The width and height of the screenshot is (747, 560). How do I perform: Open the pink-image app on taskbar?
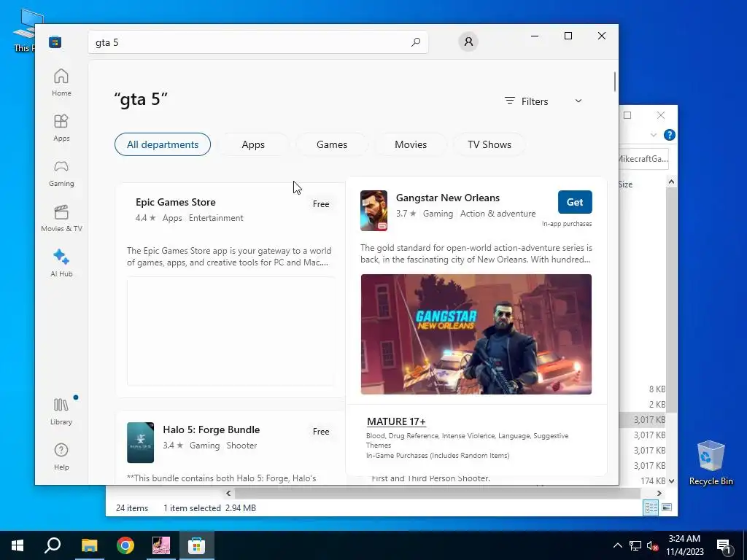[161, 545]
